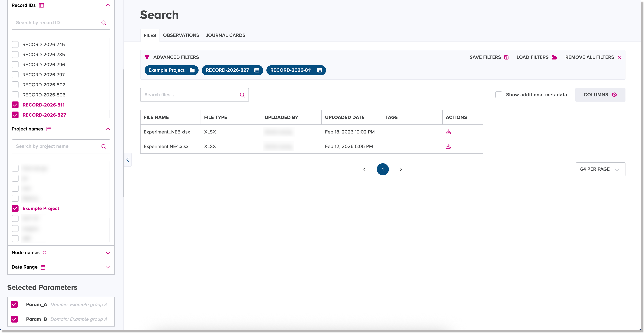Click the Record IDs table icon
Screen dimensions: 644x333
pos(41,5)
